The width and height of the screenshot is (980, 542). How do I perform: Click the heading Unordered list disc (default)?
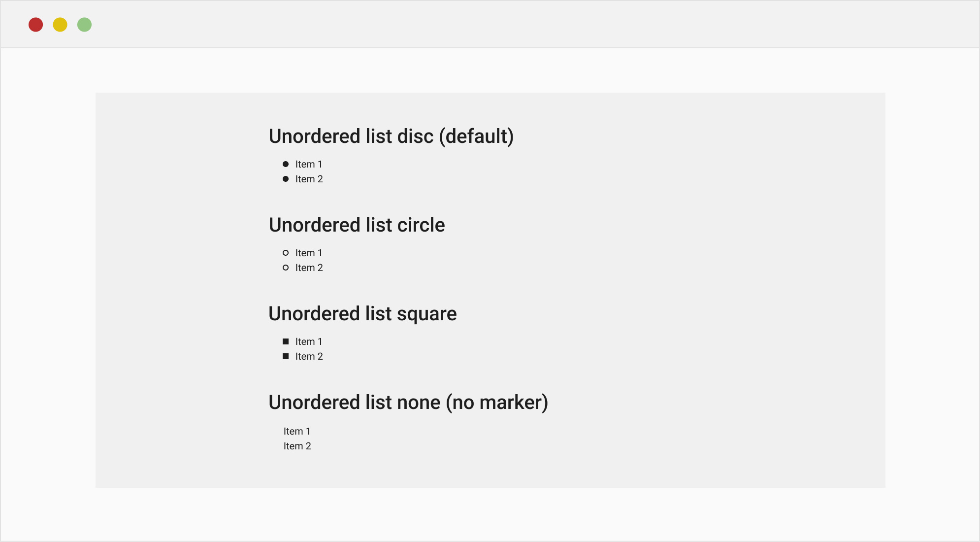(391, 136)
